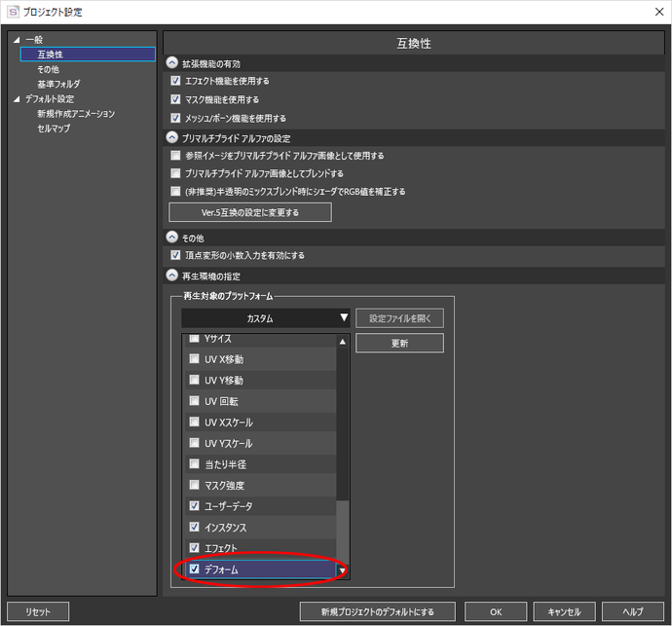Click scroll-up arrow of attribute list
672x626 pixels.
[x=343, y=342]
